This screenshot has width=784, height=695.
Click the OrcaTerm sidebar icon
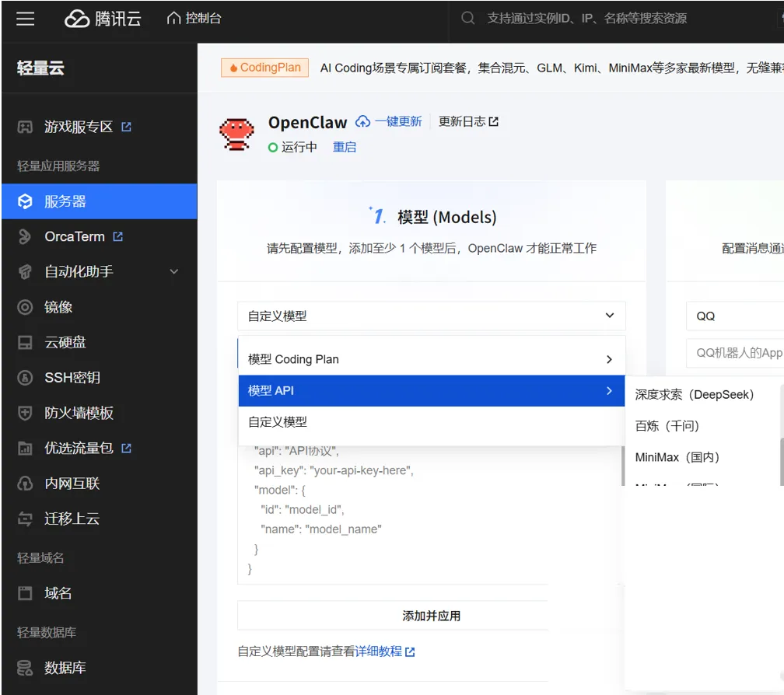tap(25, 236)
